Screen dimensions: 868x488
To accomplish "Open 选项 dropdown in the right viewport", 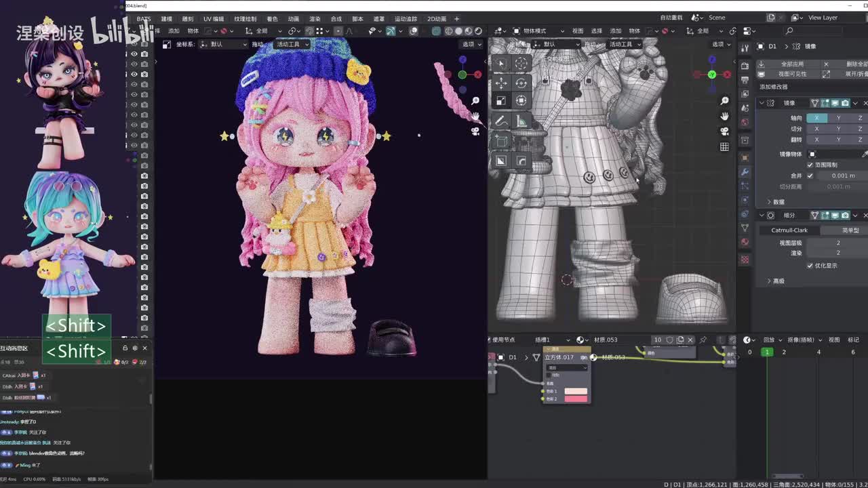I will tap(720, 44).
